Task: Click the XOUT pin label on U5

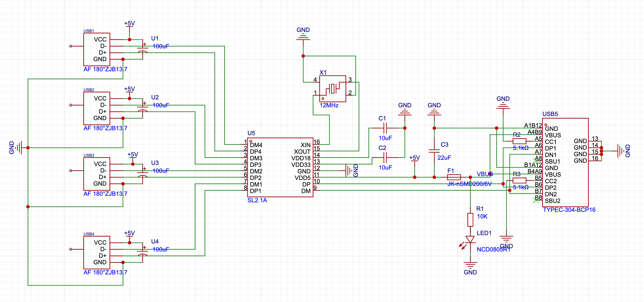Action: [302, 152]
